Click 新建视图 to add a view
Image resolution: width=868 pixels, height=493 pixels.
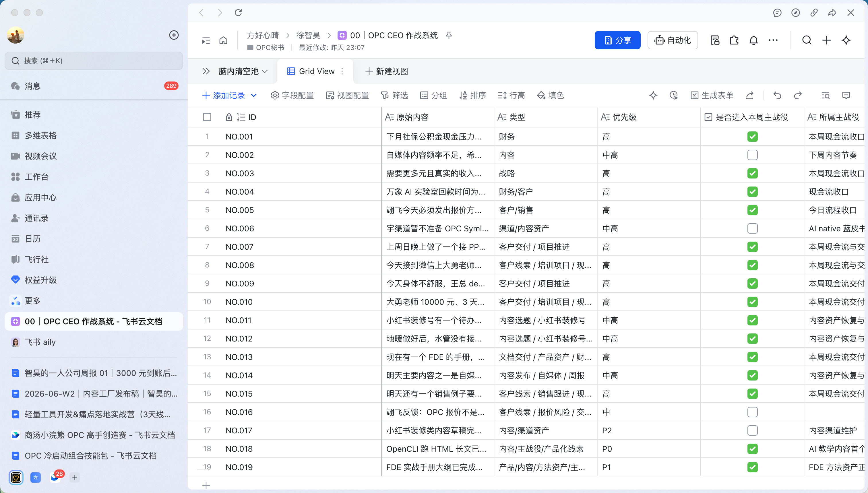pos(387,71)
